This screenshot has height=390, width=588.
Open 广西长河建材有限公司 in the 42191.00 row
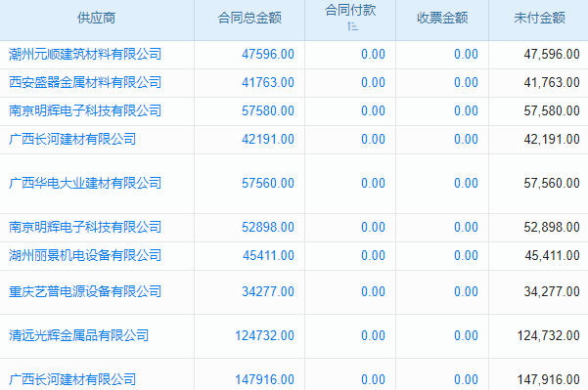pos(72,140)
